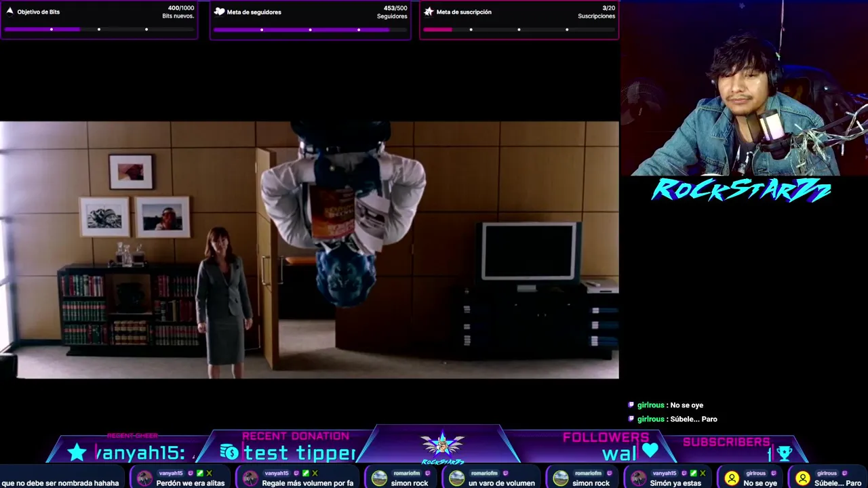Click the Objetivo de Bits triangle icon
Screen dimensions: 868x488
[9, 12]
